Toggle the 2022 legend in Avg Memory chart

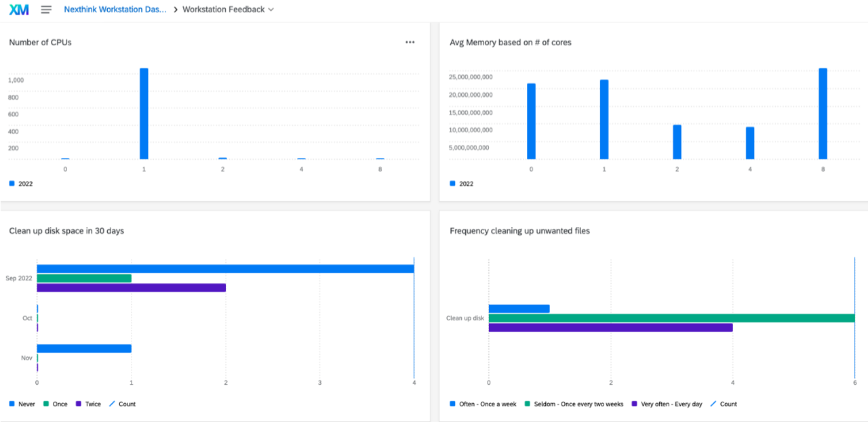point(462,184)
